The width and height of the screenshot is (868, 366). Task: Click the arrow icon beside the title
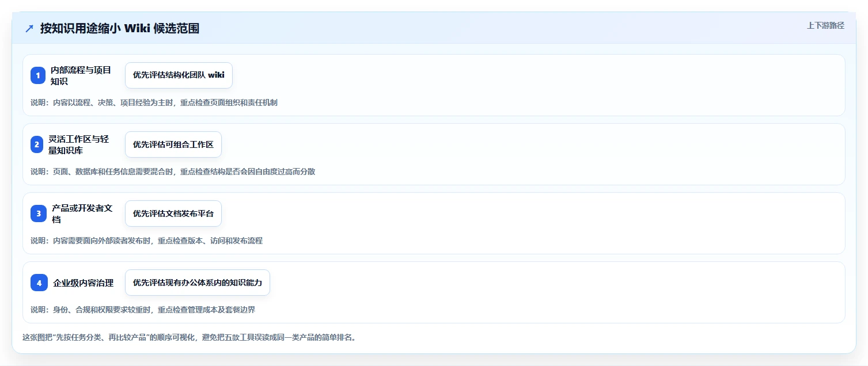29,28
